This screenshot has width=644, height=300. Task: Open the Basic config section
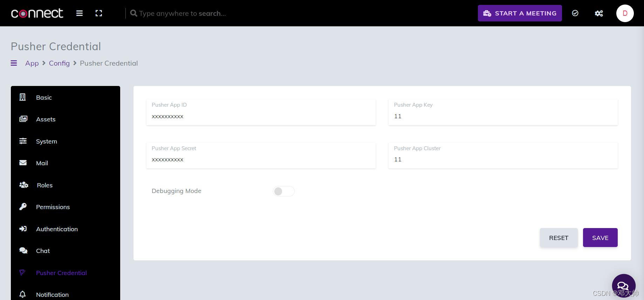click(x=66, y=97)
